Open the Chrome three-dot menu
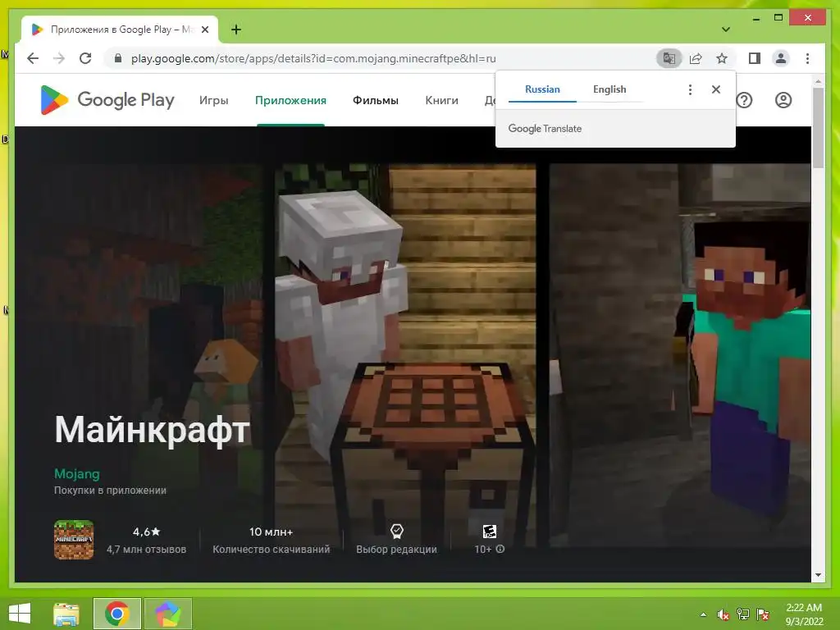 pos(807,58)
